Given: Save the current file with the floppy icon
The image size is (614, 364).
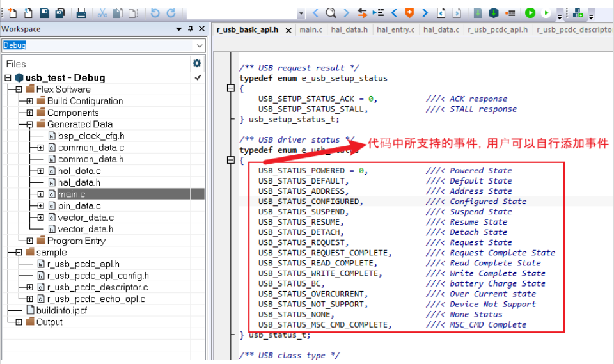Looking at the screenshot, I should click(44, 13).
